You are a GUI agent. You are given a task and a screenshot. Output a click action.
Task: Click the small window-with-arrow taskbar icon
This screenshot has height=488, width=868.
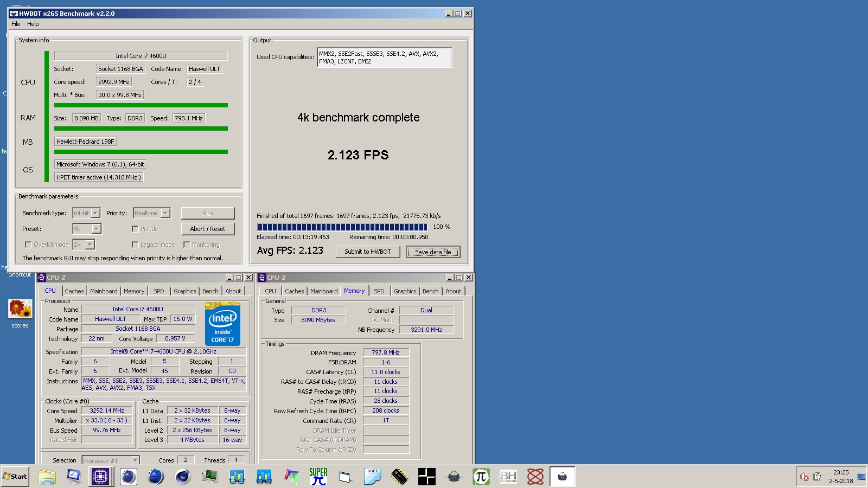pyautogui.click(x=346, y=477)
